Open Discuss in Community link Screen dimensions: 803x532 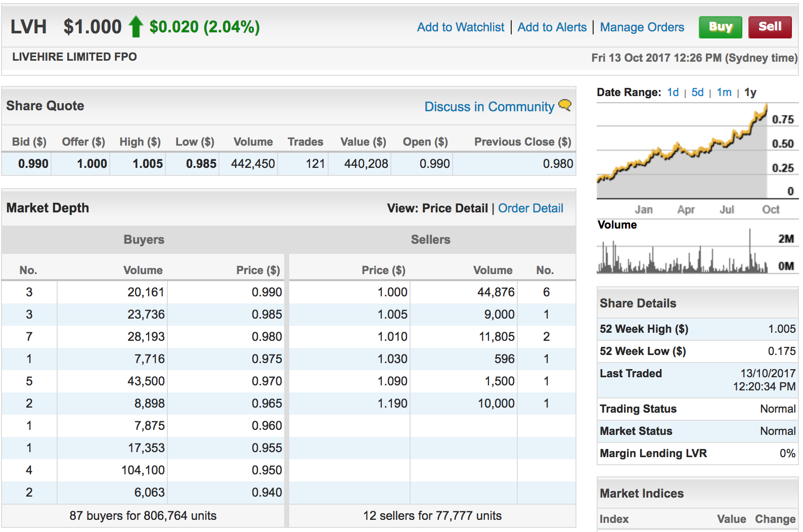[x=489, y=107]
